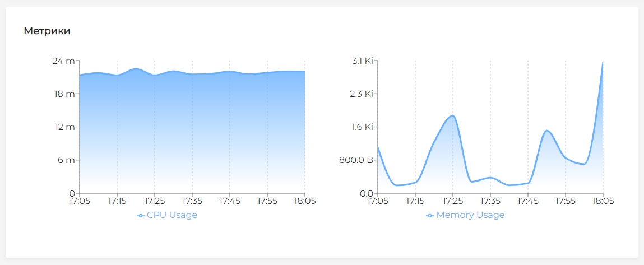Pick 17:55 on the CPU chart axis
This screenshot has height=265, width=644.
[267, 201]
